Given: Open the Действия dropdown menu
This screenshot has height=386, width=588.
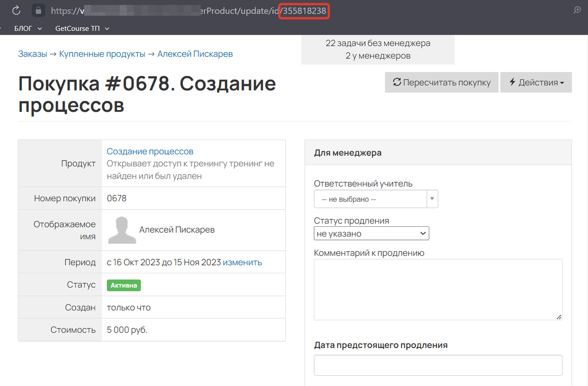Looking at the screenshot, I should coord(536,82).
